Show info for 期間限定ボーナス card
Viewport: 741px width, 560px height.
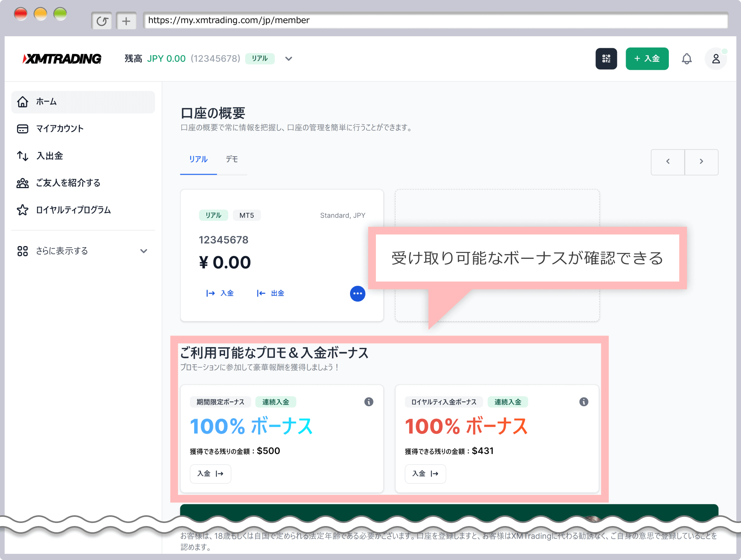pos(369,402)
